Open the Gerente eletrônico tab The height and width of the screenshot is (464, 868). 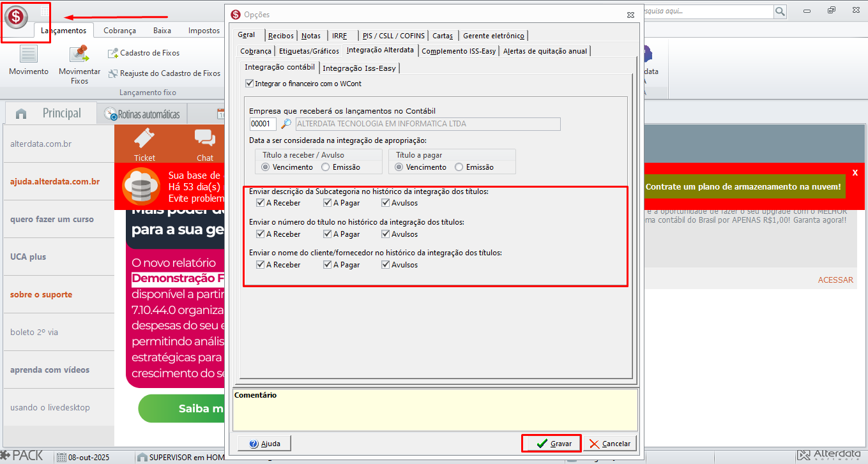point(494,36)
